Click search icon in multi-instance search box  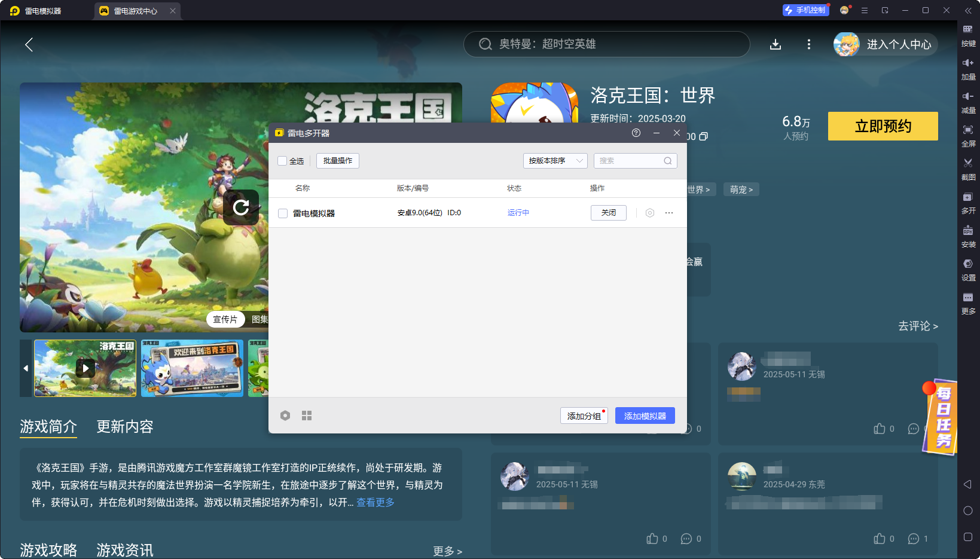tap(668, 161)
